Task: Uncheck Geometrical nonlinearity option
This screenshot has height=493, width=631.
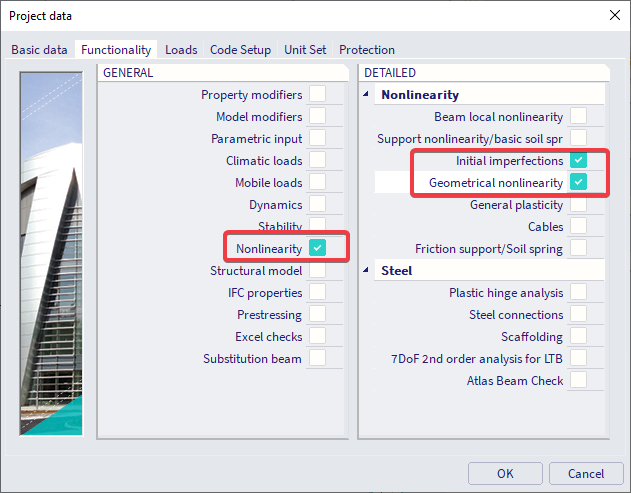Action: [578, 183]
